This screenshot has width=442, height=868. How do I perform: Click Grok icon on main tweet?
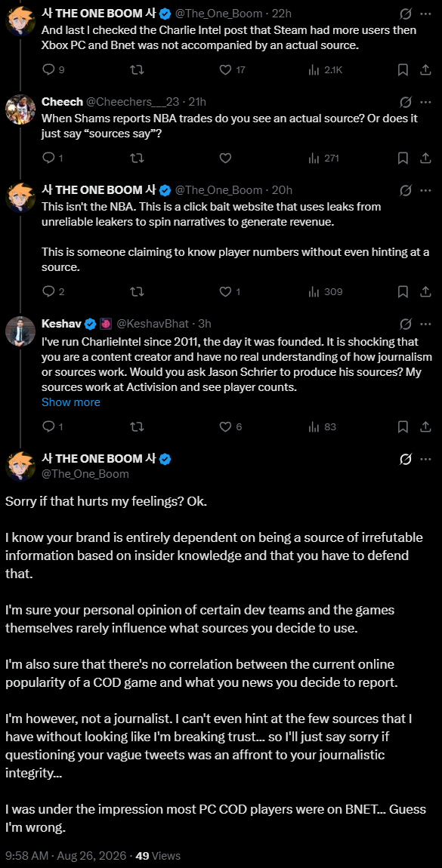point(405,460)
